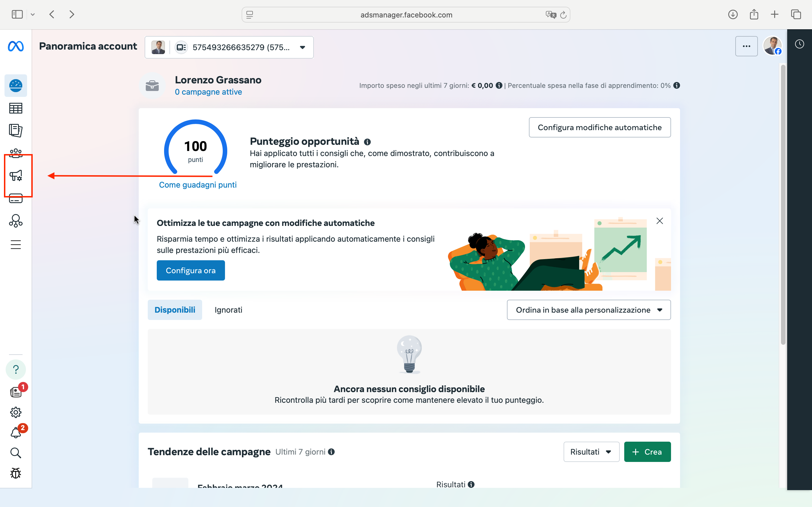The width and height of the screenshot is (812, 507).
Task: Dismiss the automatic changes banner
Action: point(659,221)
